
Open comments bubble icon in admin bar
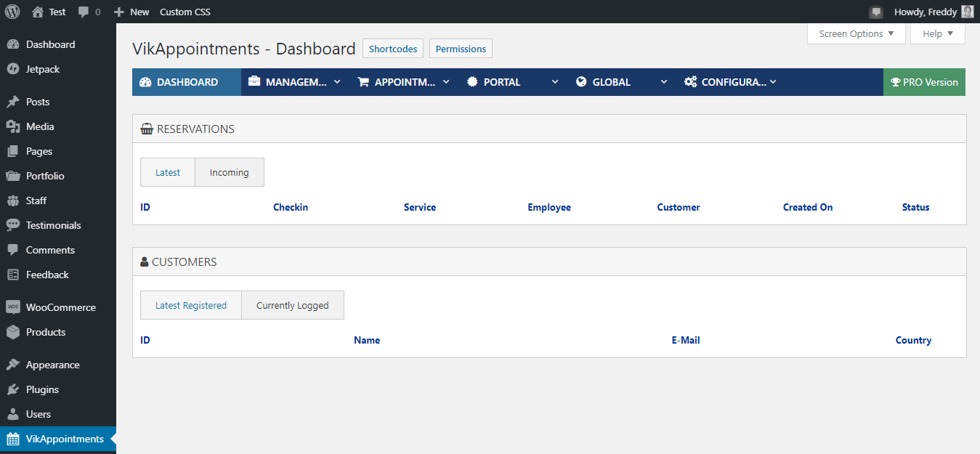coord(84,12)
